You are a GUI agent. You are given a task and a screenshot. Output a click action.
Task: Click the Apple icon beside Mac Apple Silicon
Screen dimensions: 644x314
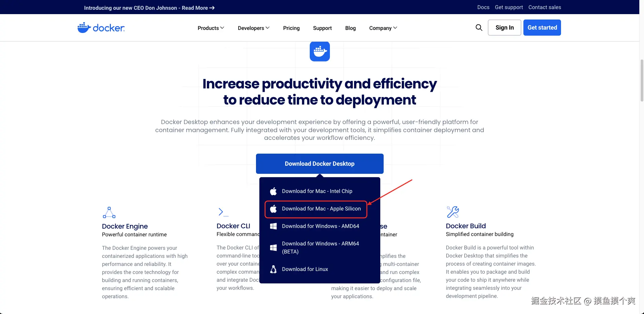(273, 209)
